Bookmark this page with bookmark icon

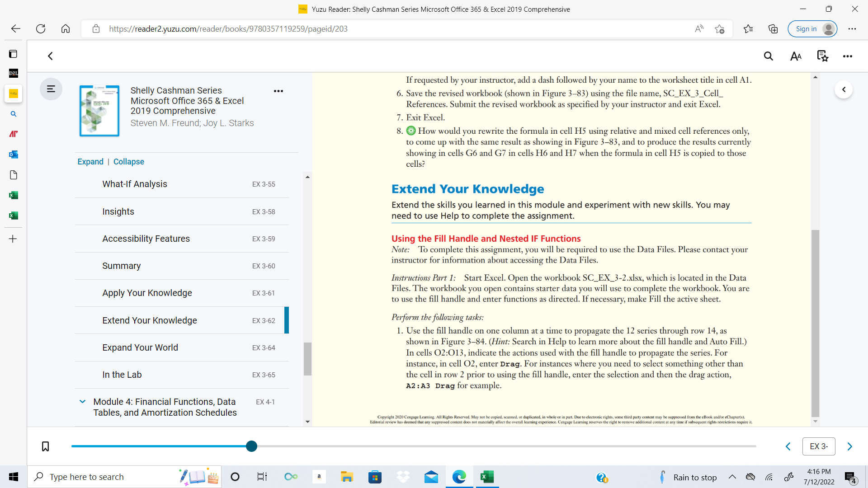(45, 446)
